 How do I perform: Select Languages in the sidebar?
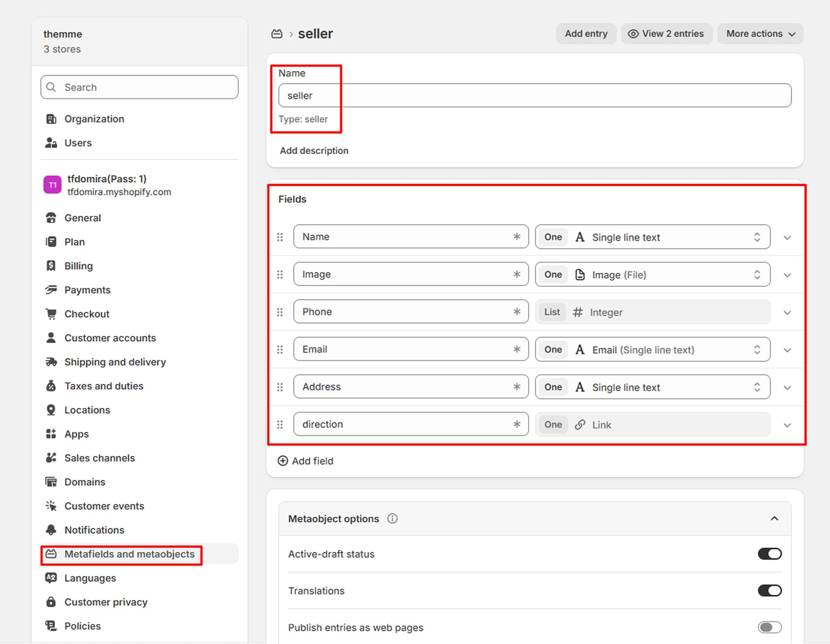[139, 578]
